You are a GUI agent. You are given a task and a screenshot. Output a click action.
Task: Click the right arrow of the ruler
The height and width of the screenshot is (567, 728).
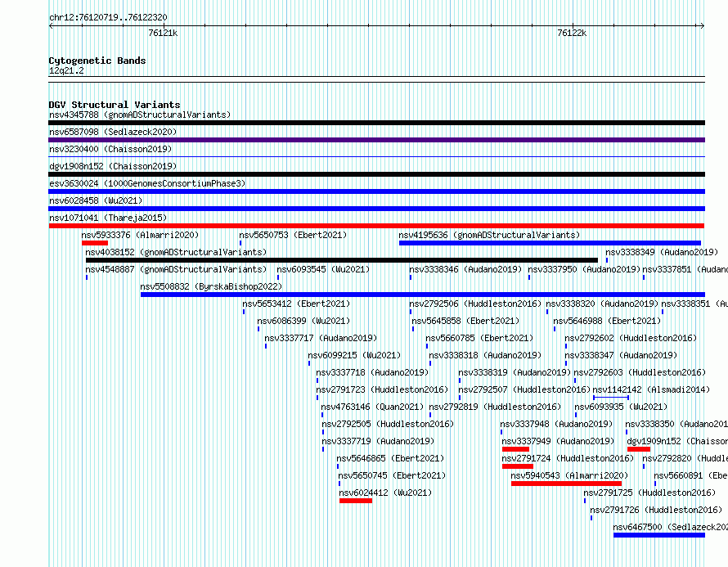click(x=702, y=26)
